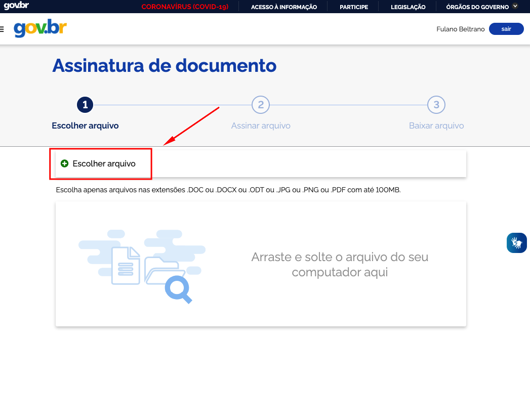
Task: Open the VLibras accessibility widget
Action: [516, 243]
